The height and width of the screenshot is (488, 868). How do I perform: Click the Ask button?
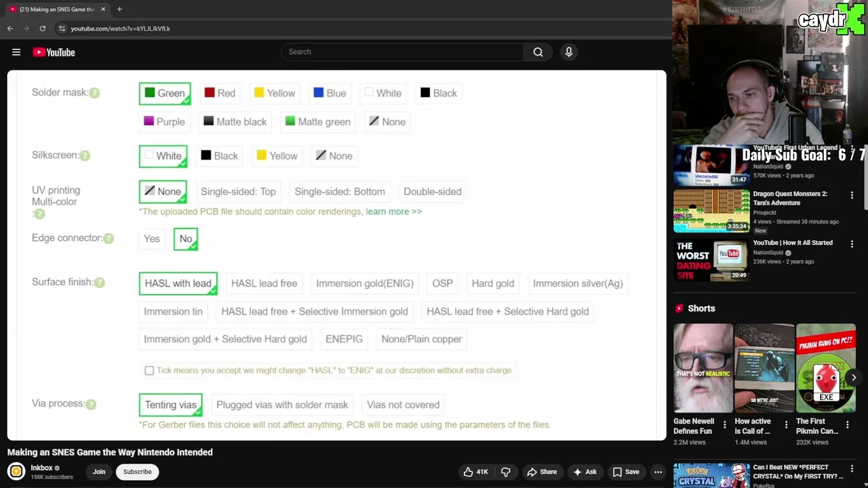pyautogui.click(x=585, y=472)
